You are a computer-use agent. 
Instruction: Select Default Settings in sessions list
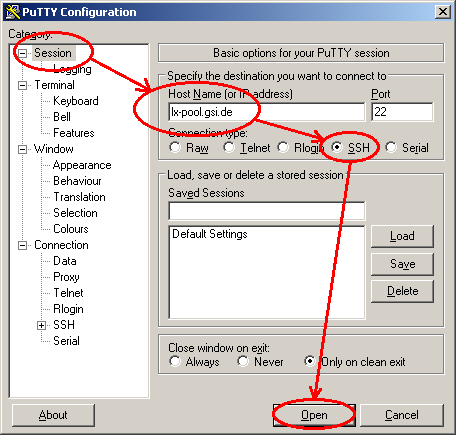(x=210, y=234)
